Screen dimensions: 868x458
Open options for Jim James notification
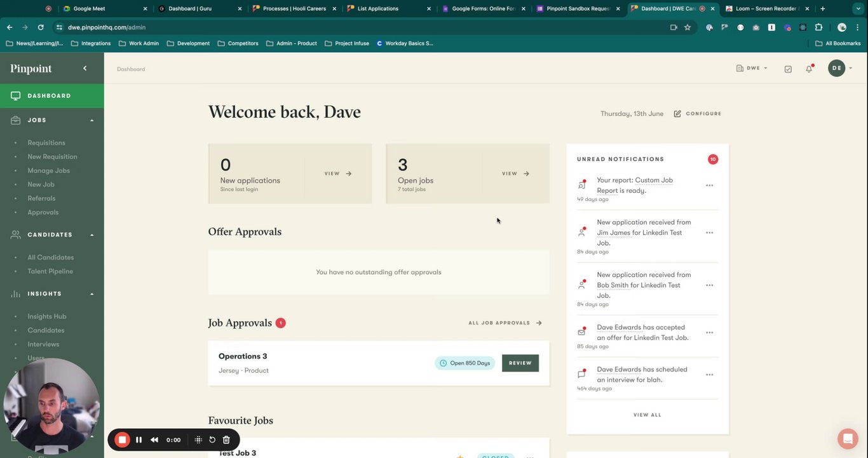(x=709, y=233)
